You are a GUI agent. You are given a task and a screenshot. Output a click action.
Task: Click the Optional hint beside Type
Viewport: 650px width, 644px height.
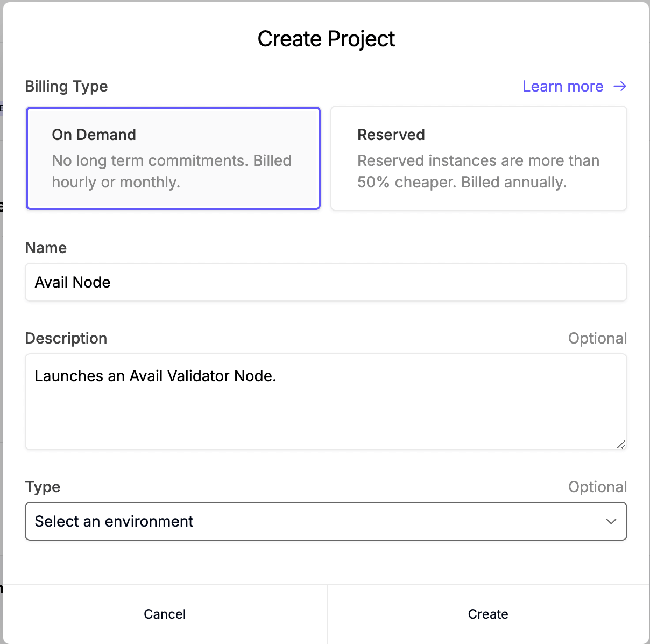597,487
